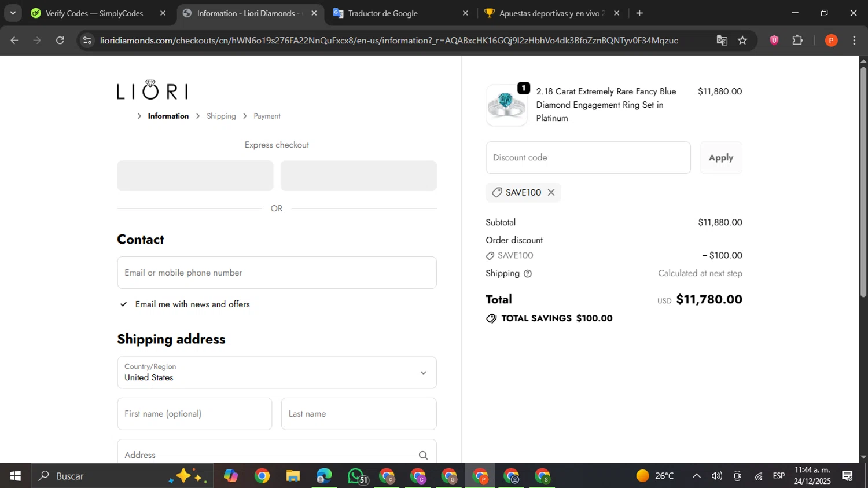Screen dimensions: 868x488
Task: Open the Windows Start menu
Action: pos(16,476)
